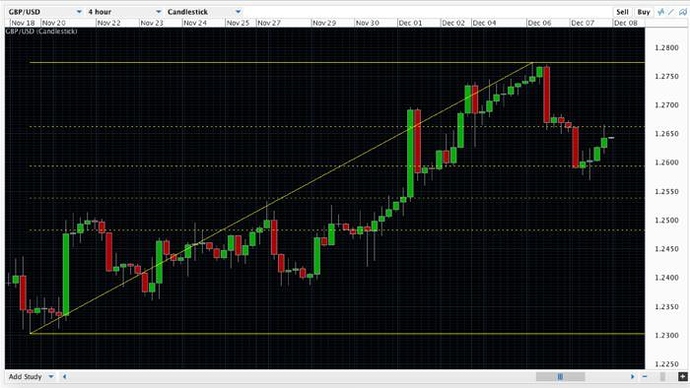Click the zoom in plus icon

tap(683, 377)
